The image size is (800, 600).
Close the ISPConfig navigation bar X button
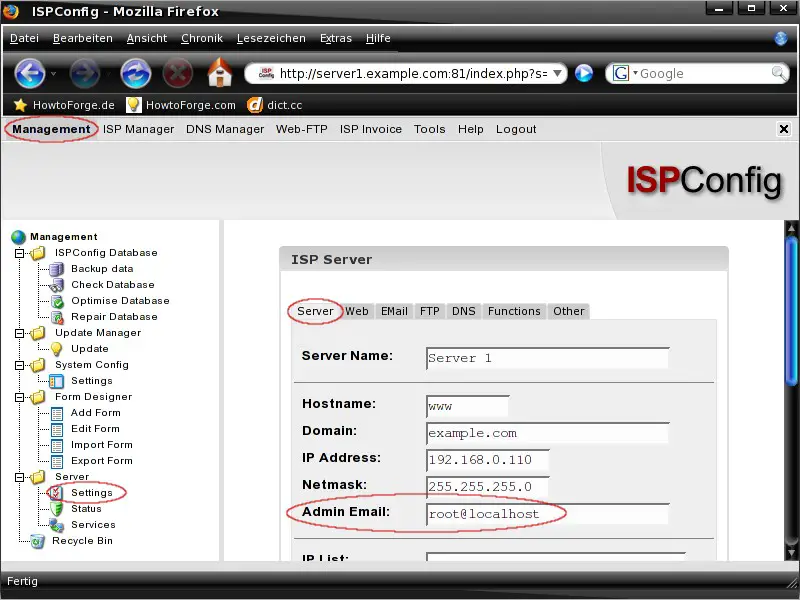[x=784, y=129]
